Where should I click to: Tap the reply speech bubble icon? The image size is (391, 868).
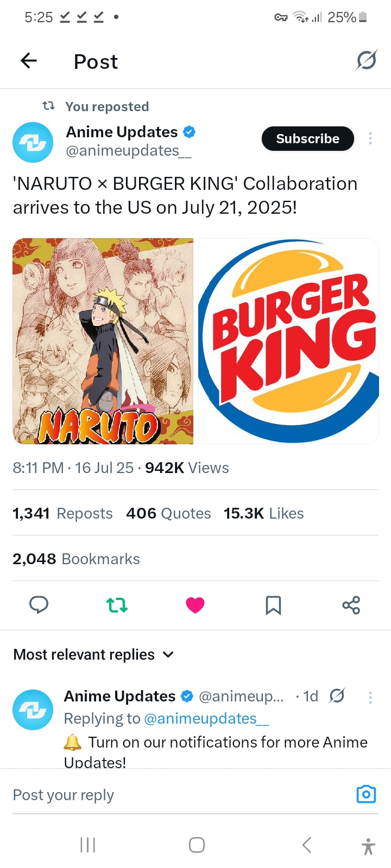click(39, 605)
